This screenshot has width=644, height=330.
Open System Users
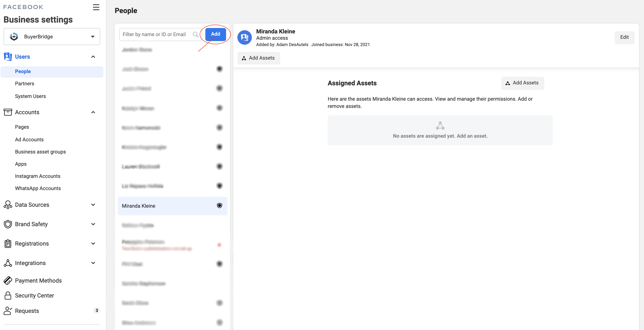click(30, 96)
